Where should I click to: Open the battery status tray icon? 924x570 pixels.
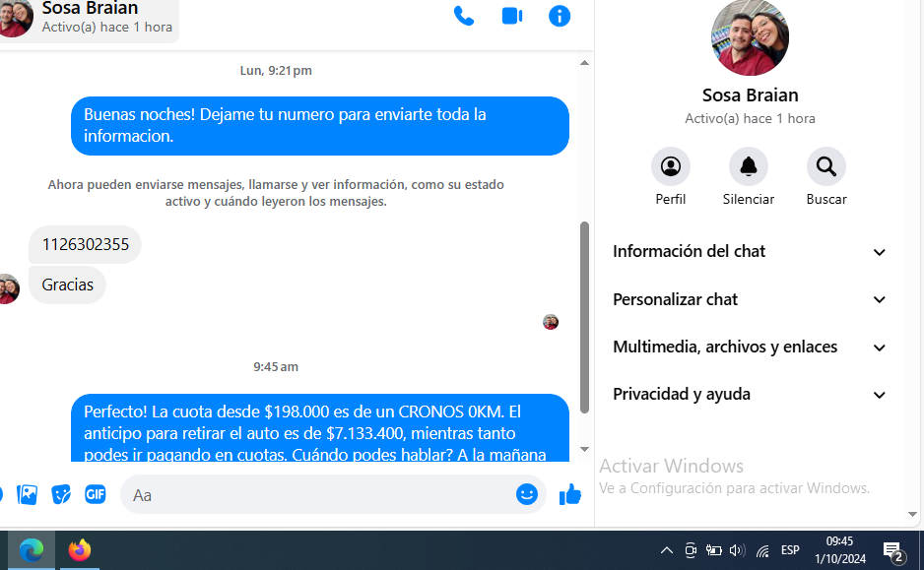(x=713, y=550)
